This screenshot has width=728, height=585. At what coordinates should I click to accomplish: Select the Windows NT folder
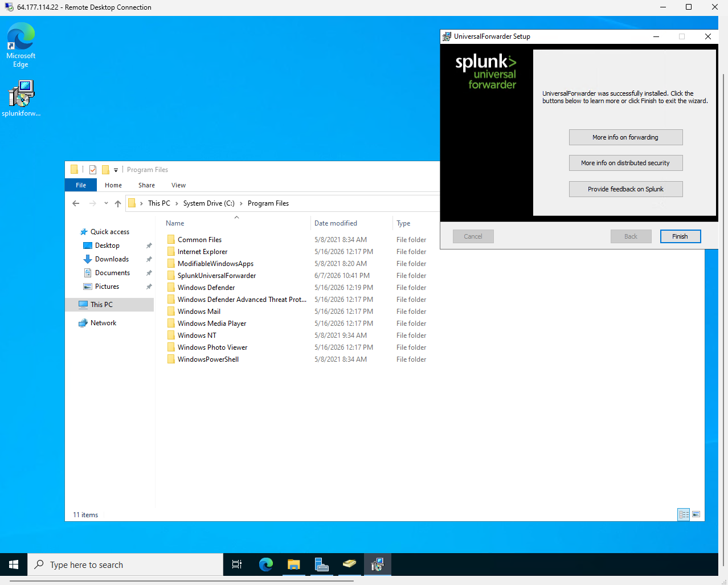tap(197, 336)
